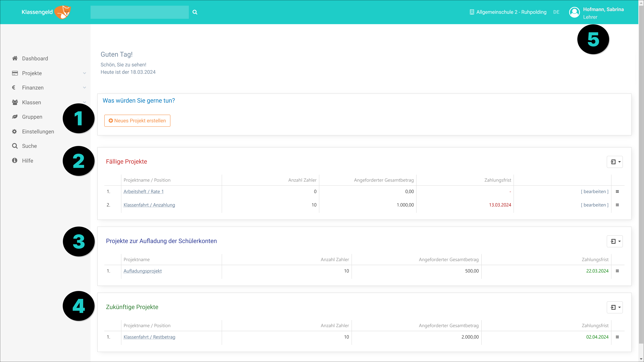This screenshot has height=362, width=644.
Task: Open Klassenfahrt / Restbetrag link
Action: (x=150, y=337)
